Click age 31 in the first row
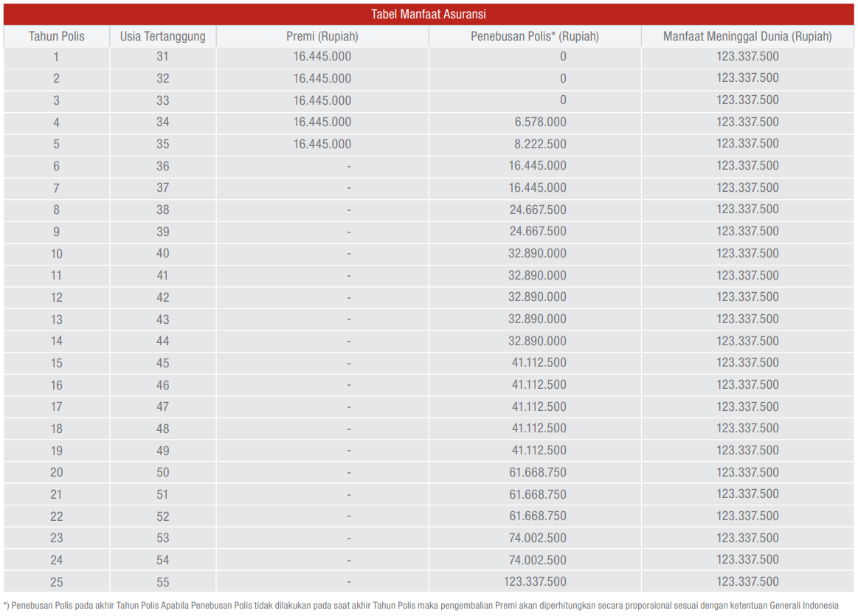 pos(162,56)
